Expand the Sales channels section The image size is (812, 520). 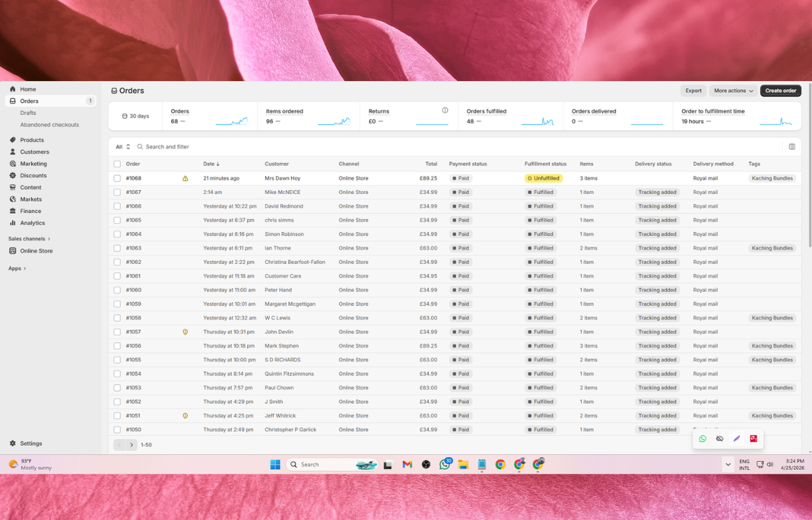29,239
